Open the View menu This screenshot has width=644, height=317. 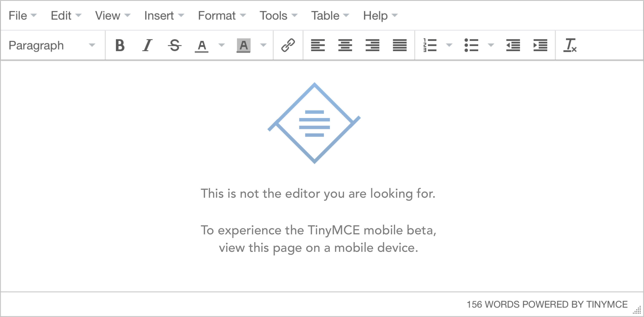coord(113,16)
